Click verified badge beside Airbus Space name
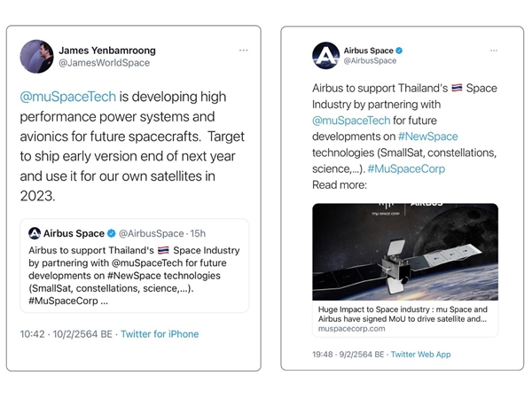The height and width of the screenshot is (399, 532). pos(398,50)
